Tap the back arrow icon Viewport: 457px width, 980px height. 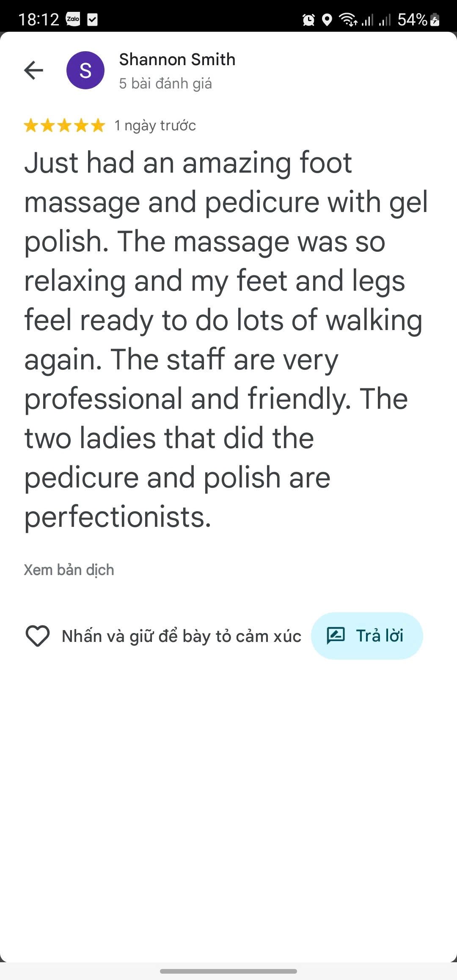pyautogui.click(x=34, y=70)
